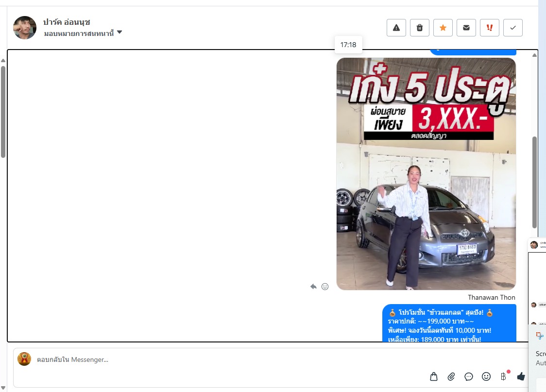The height and width of the screenshot is (392, 546).
Task: Attach a file using the paperclip icon
Action: click(x=451, y=376)
